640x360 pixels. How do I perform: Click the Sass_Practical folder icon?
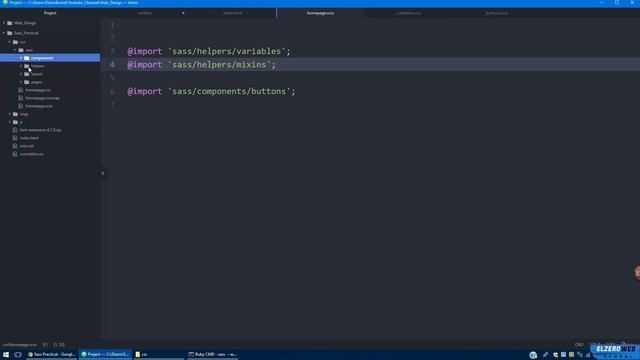click(10, 33)
